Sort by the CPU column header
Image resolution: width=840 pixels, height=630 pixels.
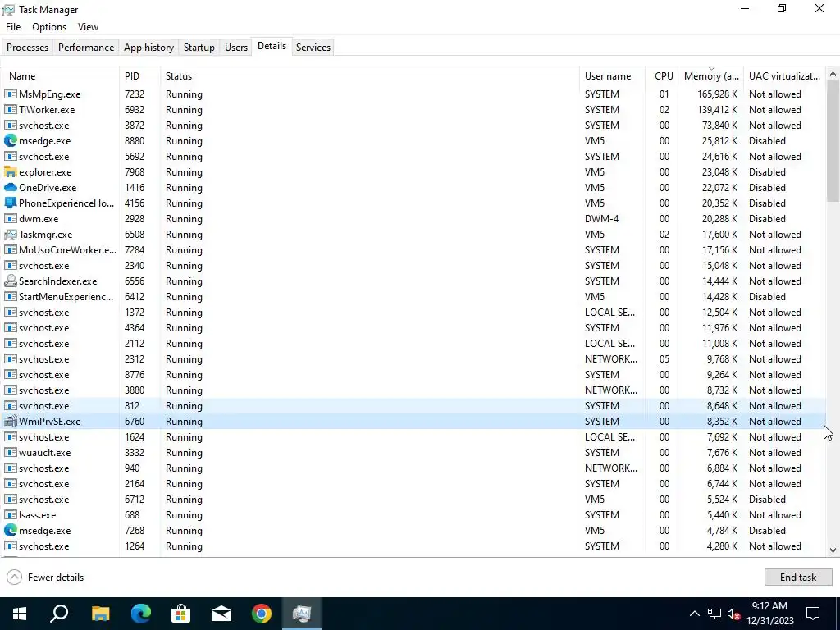[662, 76]
